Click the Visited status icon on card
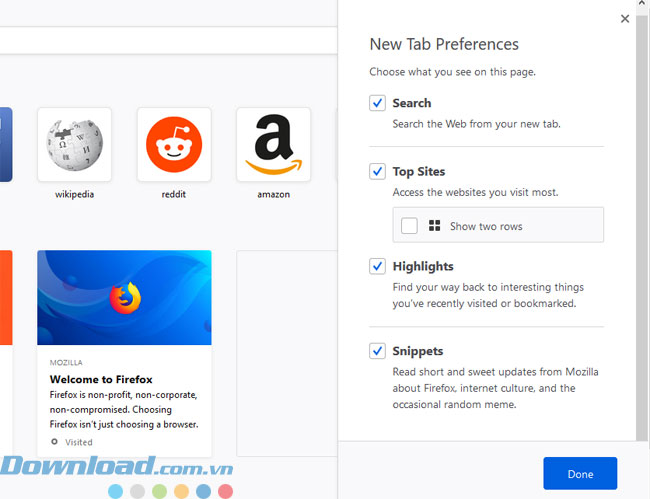The height and width of the screenshot is (499, 650). [x=54, y=442]
